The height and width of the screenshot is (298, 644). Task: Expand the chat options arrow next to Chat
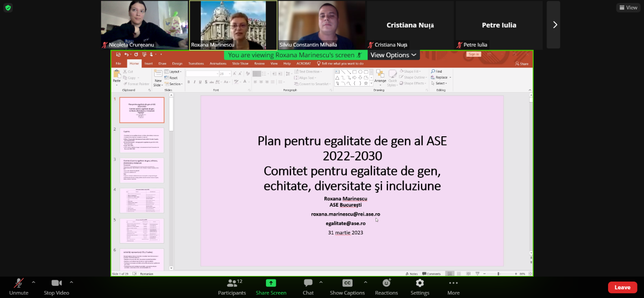pos(321,282)
